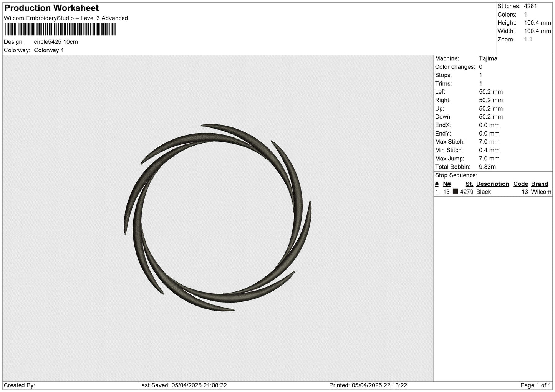Click the EndX value 0.0 mm
The width and height of the screenshot is (555, 392).
point(489,125)
